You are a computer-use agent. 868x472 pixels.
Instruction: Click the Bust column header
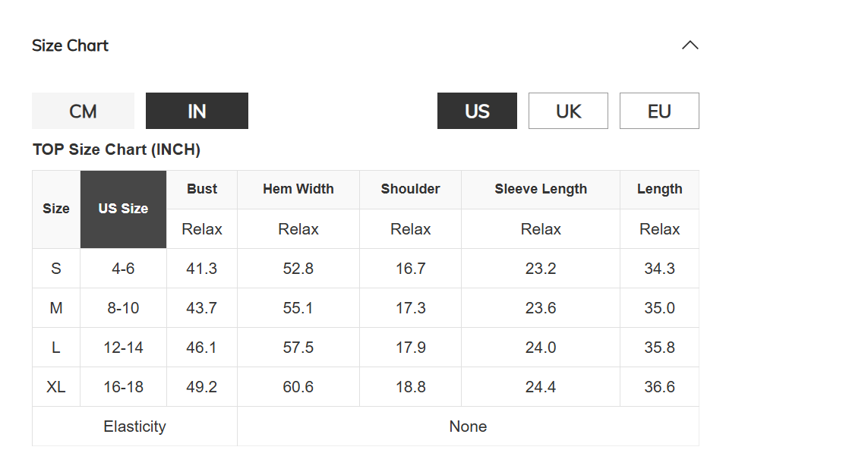click(202, 189)
